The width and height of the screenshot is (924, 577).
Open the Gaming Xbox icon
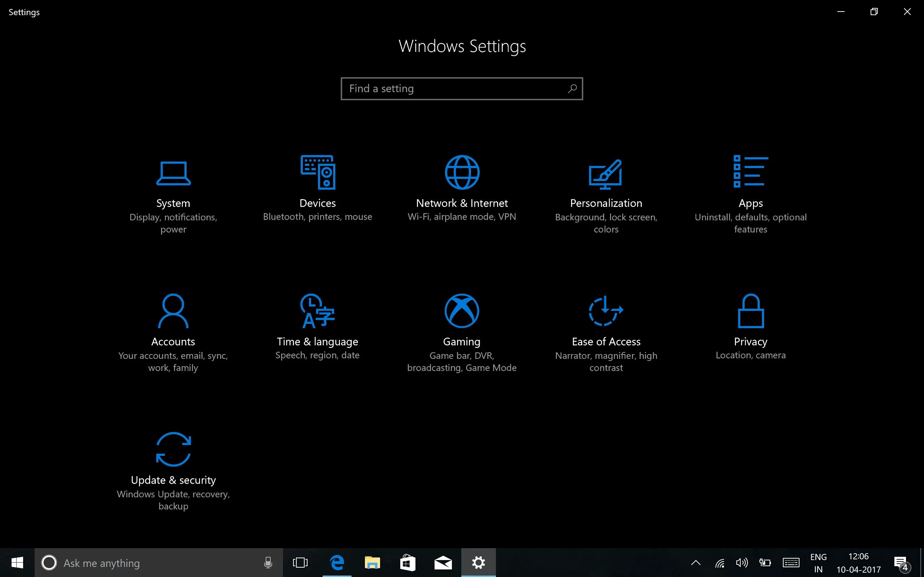click(x=462, y=310)
